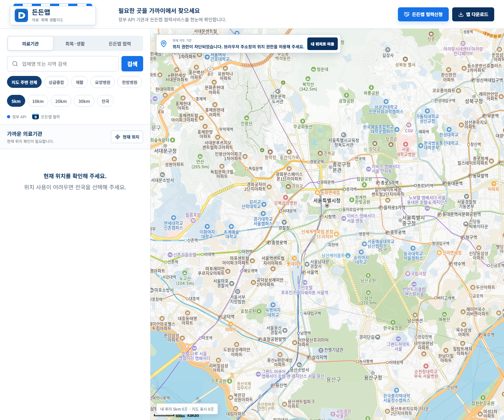This screenshot has height=420, width=504.
Task: Click the 그랜드하얏트 서울 hotel marker
Action: (x=398, y=339)
